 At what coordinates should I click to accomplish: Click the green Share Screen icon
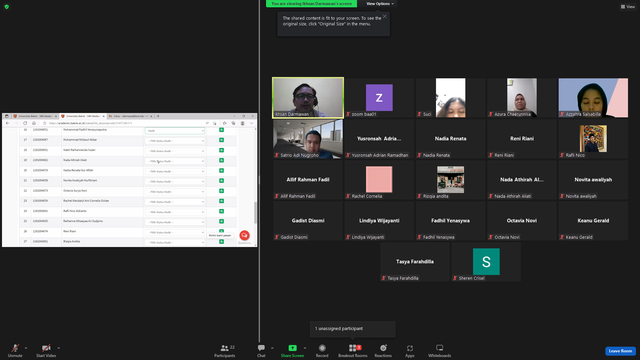293,348
